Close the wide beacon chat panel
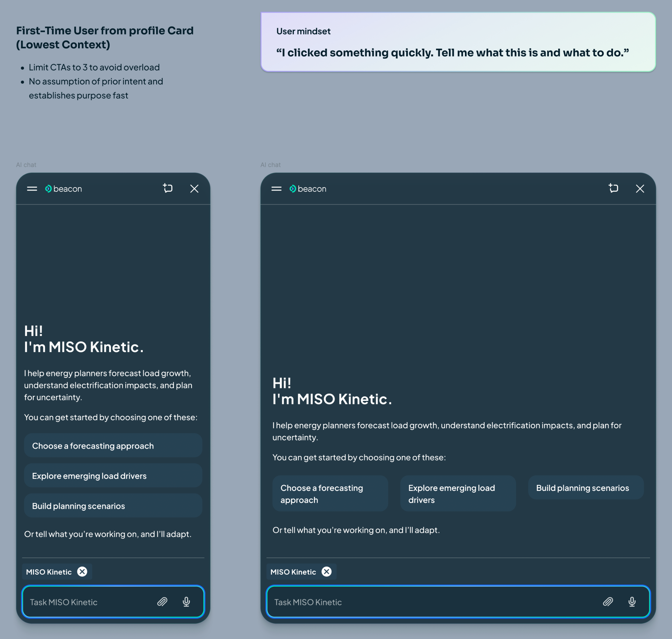Image resolution: width=672 pixels, height=639 pixels. [640, 189]
